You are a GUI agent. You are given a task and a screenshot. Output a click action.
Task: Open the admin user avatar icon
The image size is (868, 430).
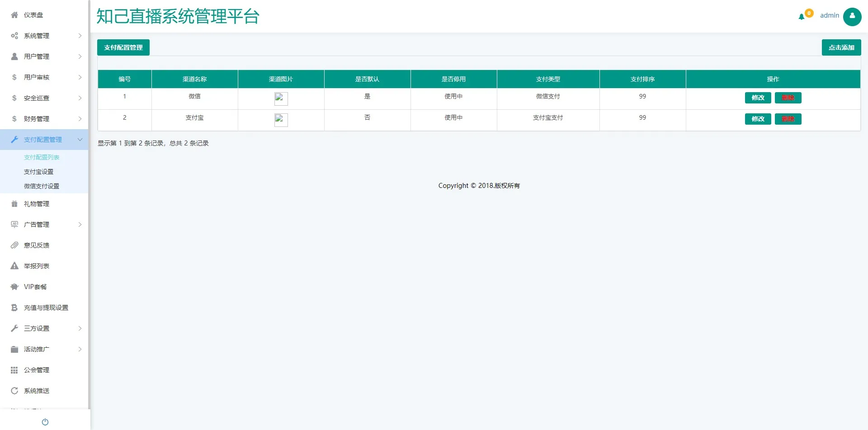pyautogui.click(x=852, y=17)
